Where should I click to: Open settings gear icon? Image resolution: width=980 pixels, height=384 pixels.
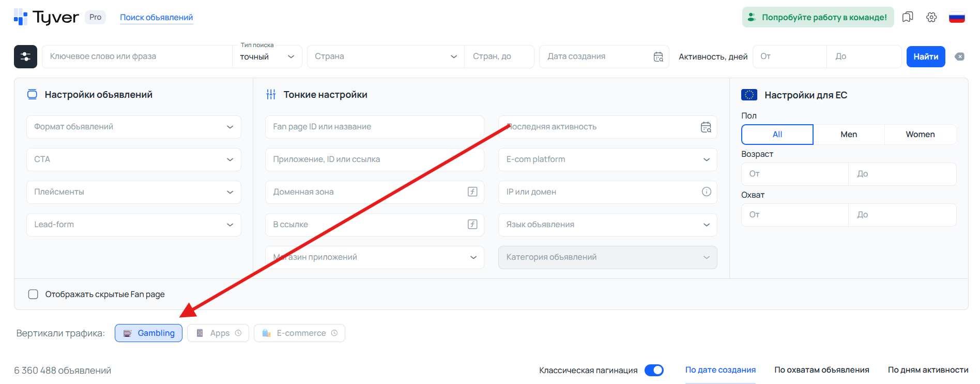[x=931, y=17]
